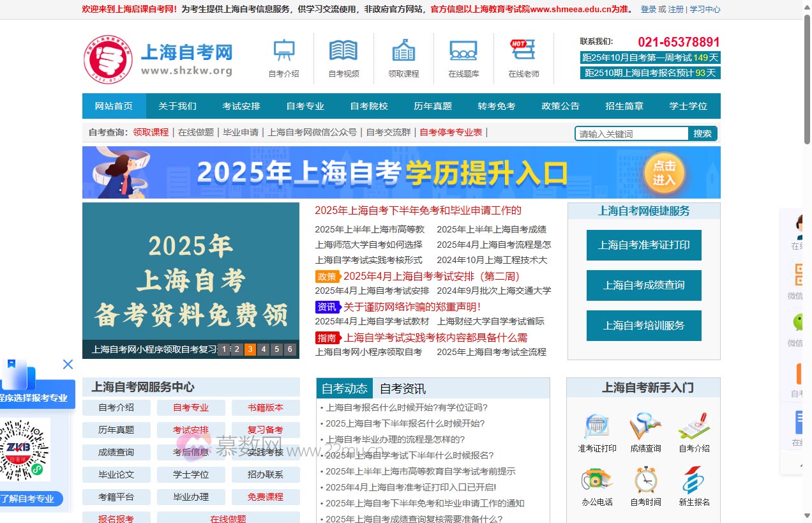The image size is (812, 523).
Task: Click the 点击进入 yellow circular banner button
Action: point(664,172)
